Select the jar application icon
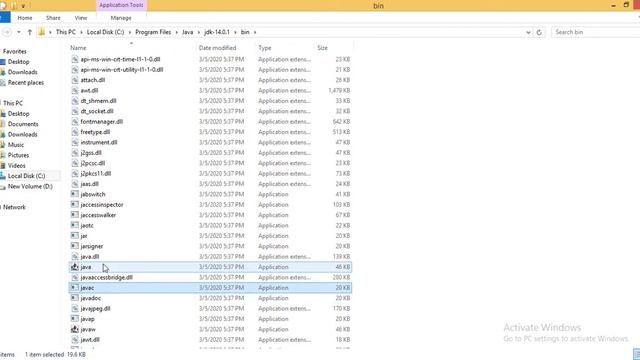This screenshot has height=360, width=640. tap(75, 236)
